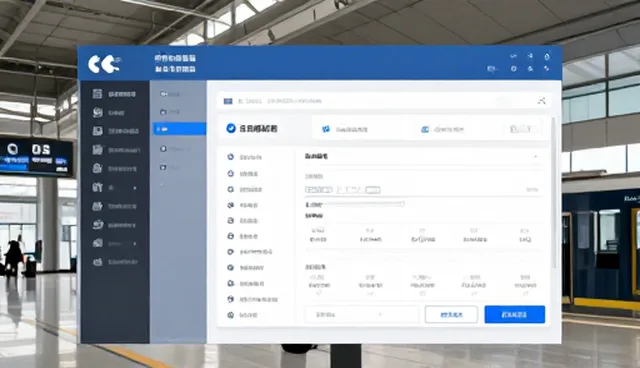Collapse the first form section using its right chevron

[536, 157]
